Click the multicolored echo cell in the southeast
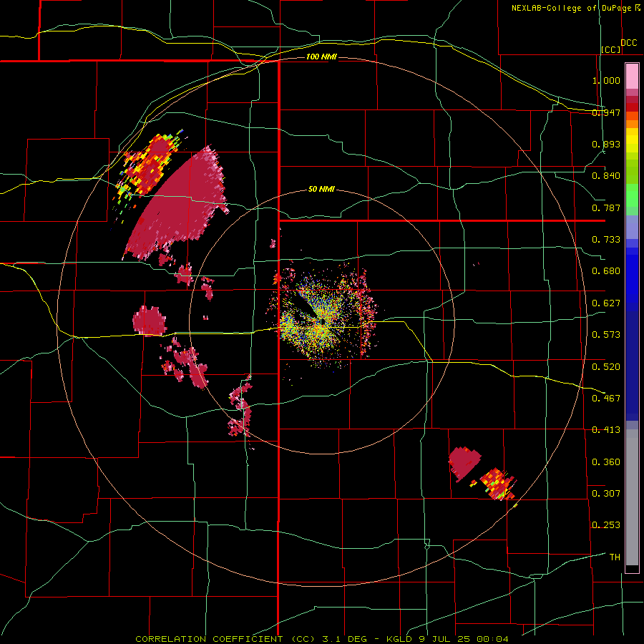The height and width of the screenshot is (644, 644). pos(498,484)
